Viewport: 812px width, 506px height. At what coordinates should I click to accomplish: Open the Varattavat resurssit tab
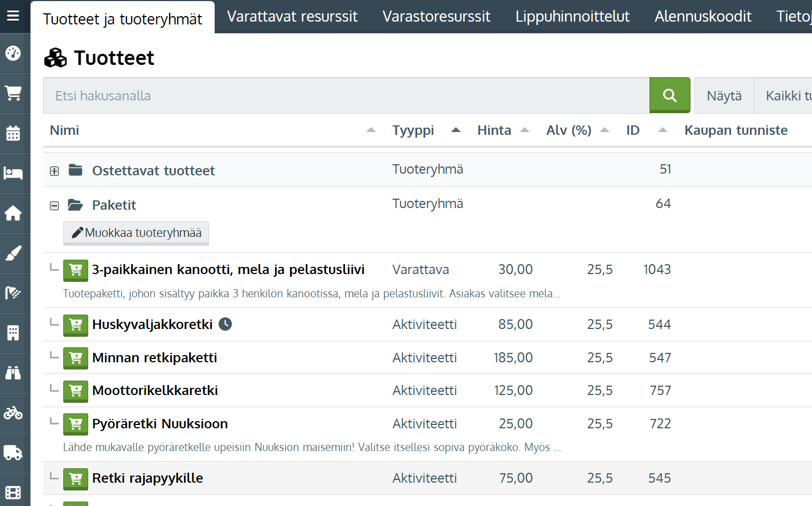tap(292, 17)
